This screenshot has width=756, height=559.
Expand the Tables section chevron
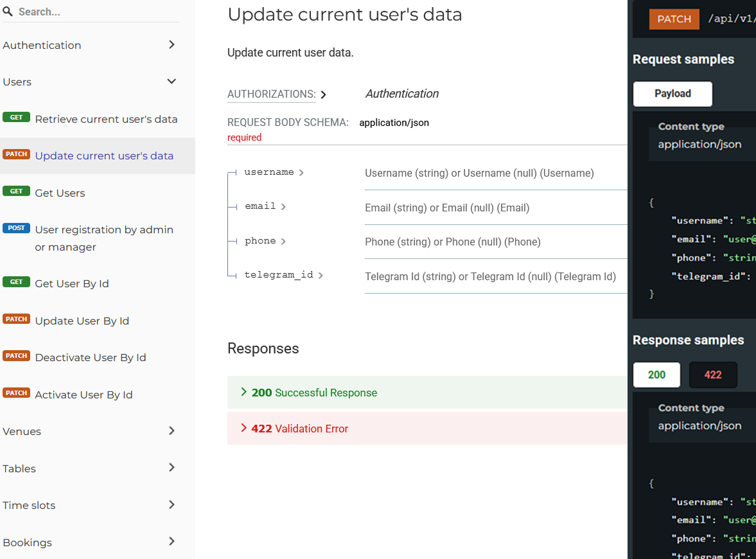pos(171,467)
